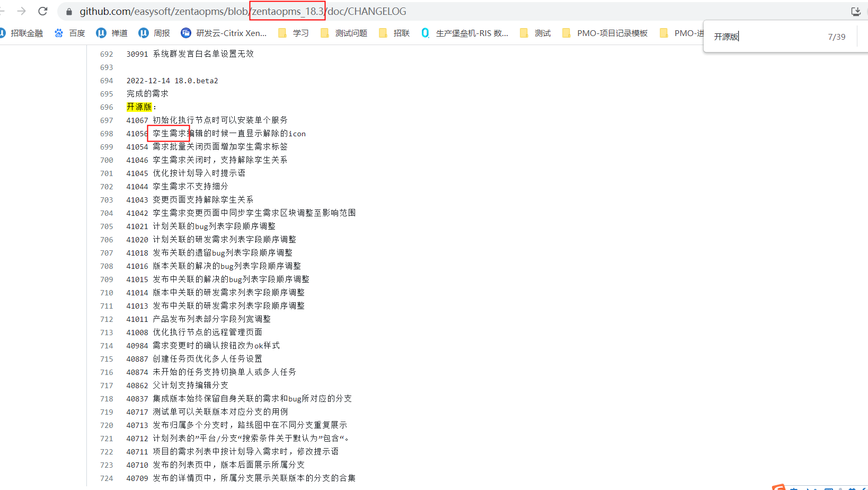
Task: Click the line 41042 about 孪生需求变更页面
Action: (241, 213)
